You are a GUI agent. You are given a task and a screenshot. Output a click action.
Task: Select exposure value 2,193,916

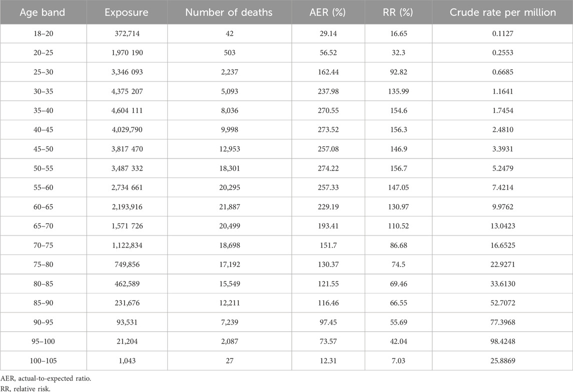point(127,207)
